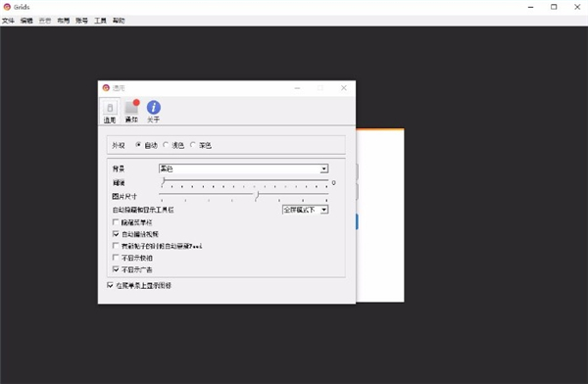Enable the 隐藏菜单栏 checkbox
Image resolution: width=588 pixels, height=384 pixels.
(x=116, y=222)
